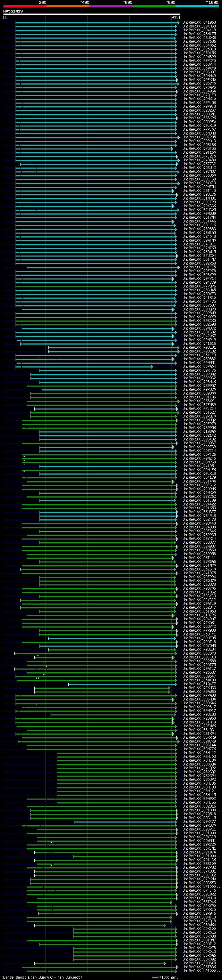This screenshot has width=222, height=980.
Task: Select hit label UniRef100_A7QJE3
Action: click(199, 95)
